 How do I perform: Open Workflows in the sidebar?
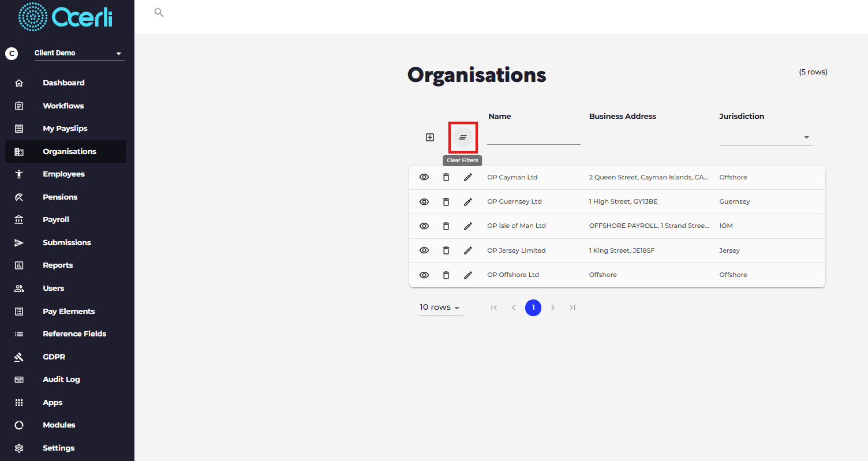click(65, 106)
